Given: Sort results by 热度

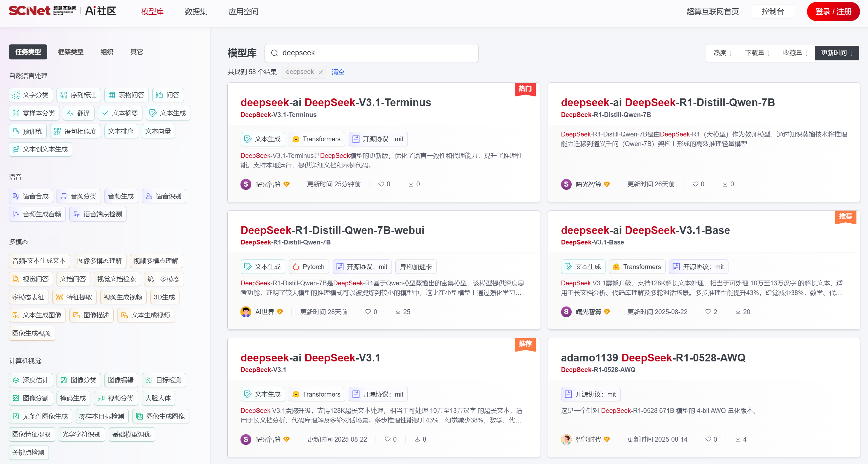Looking at the screenshot, I should point(722,53).
